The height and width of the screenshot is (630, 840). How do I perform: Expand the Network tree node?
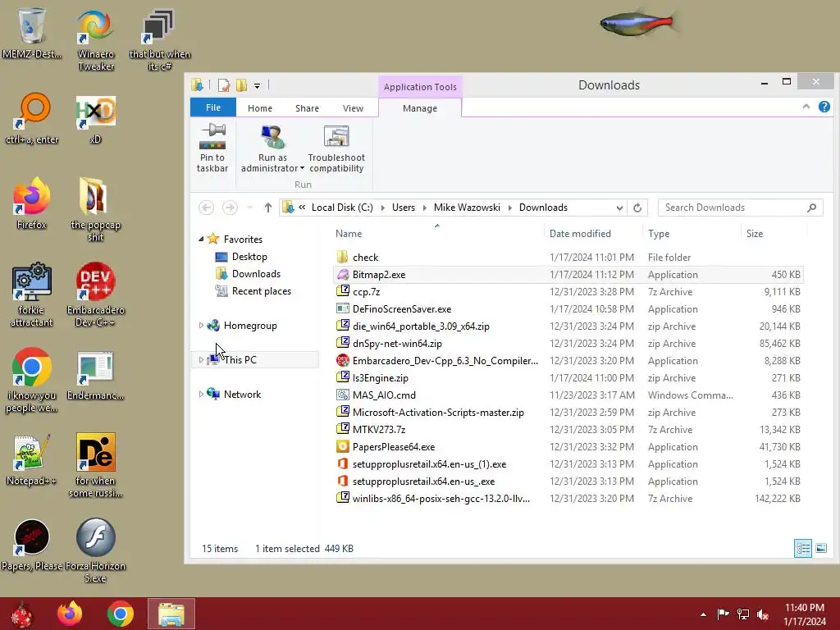pyautogui.click(x=201, y=394)
